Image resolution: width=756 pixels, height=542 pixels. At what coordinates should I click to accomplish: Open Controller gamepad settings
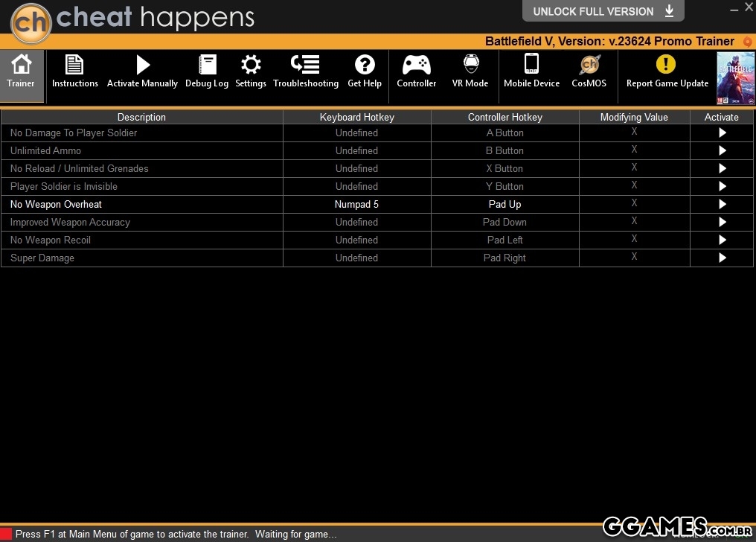(x=416, y=66)
